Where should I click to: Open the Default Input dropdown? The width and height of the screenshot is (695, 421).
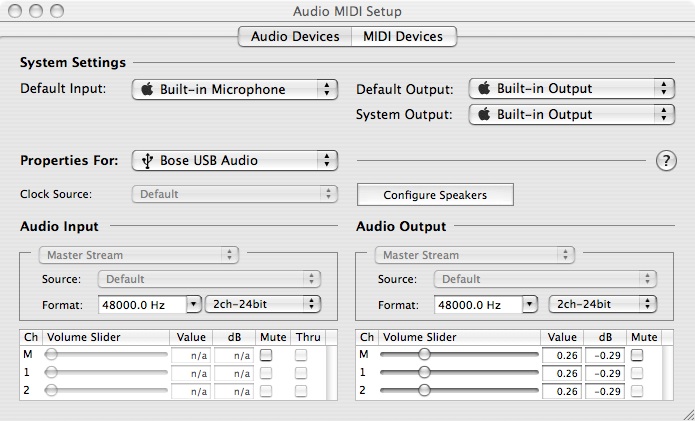235,89
